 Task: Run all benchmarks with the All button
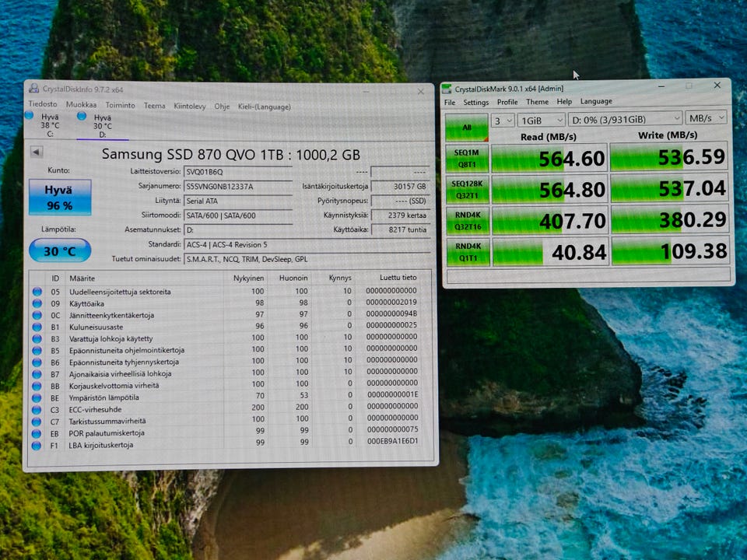[x=467, y=127]
